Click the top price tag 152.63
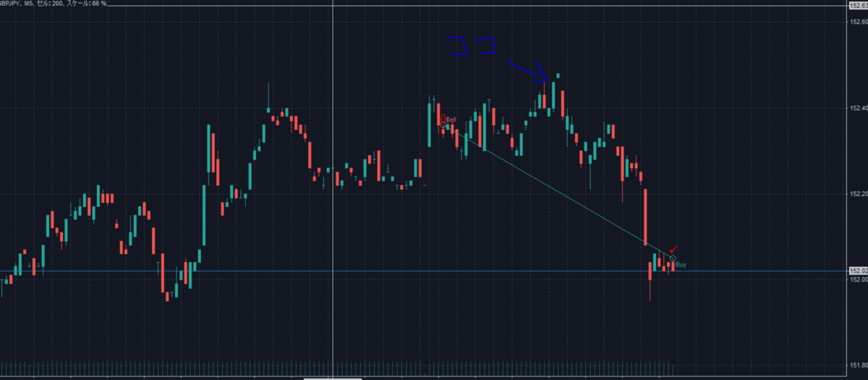Screen dimensions: 868x380 858,6
